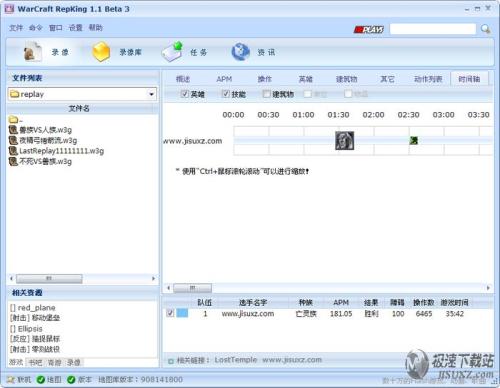
Task: Click the 01:00 timeline time label
Action: coord(303,115)
